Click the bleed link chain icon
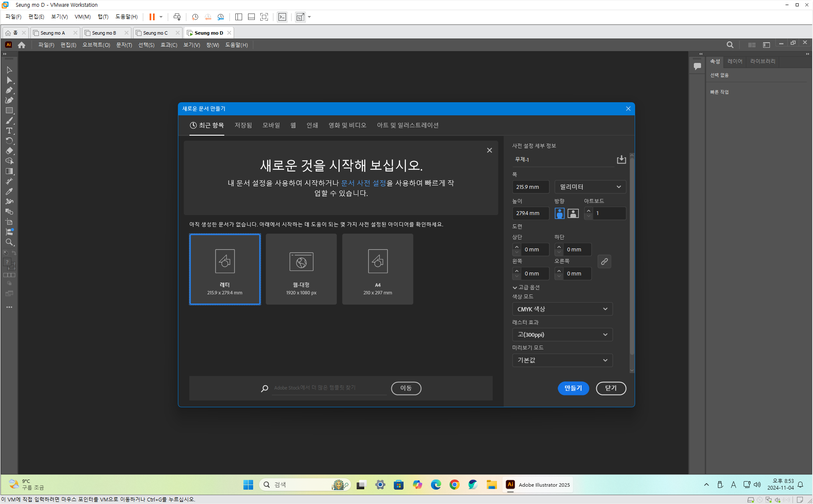813x504 pixels. point(604,262)
